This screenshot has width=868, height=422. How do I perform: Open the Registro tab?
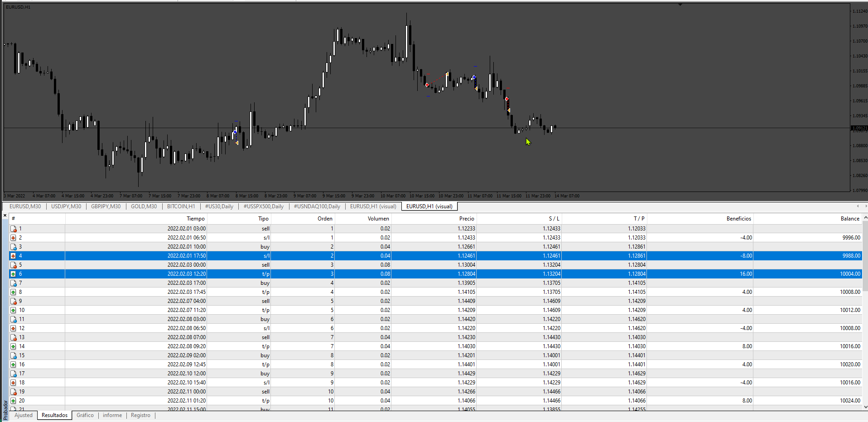click(140, 415)
